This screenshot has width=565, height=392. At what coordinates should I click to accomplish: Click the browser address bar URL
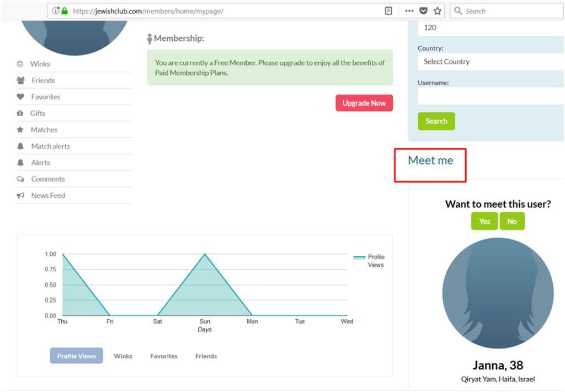click(148, 11)
